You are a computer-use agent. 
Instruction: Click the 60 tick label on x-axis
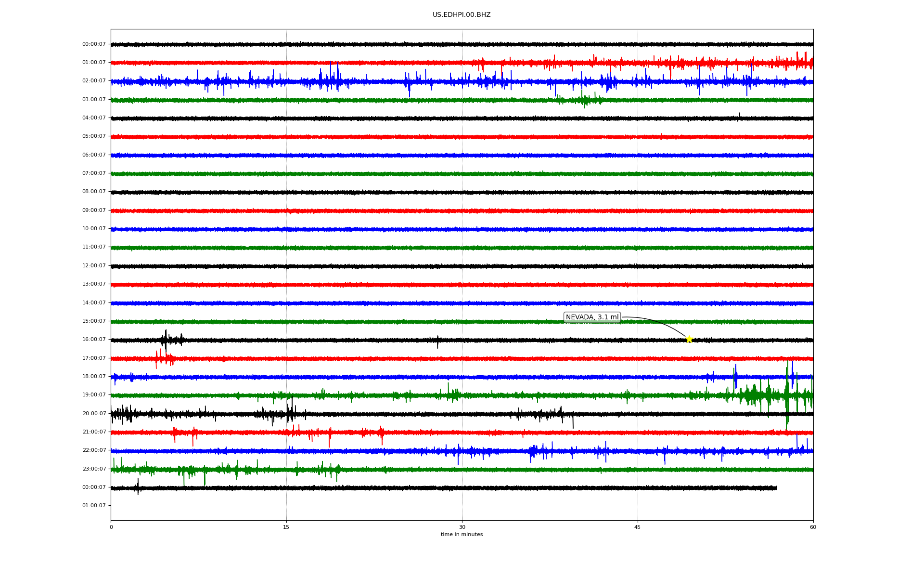click(813, 527)
